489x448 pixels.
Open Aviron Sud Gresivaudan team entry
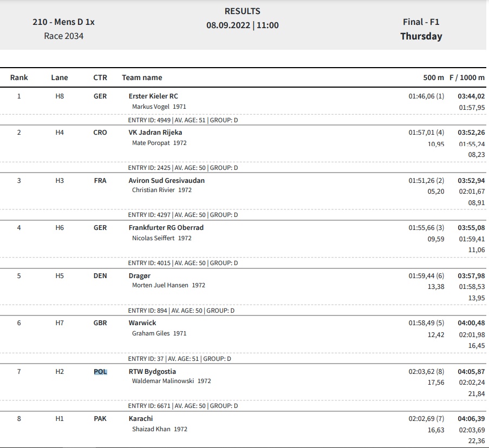pos(167,181)
